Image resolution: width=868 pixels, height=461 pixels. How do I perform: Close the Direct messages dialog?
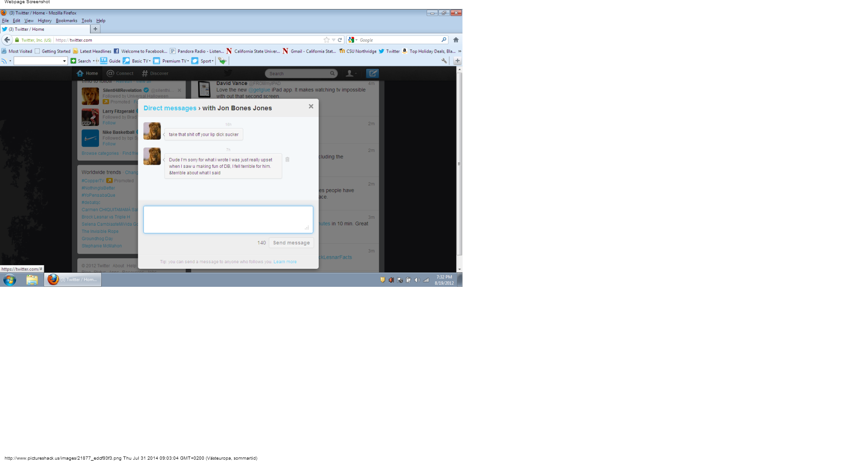pyautogui.click(x=311, y=106)
